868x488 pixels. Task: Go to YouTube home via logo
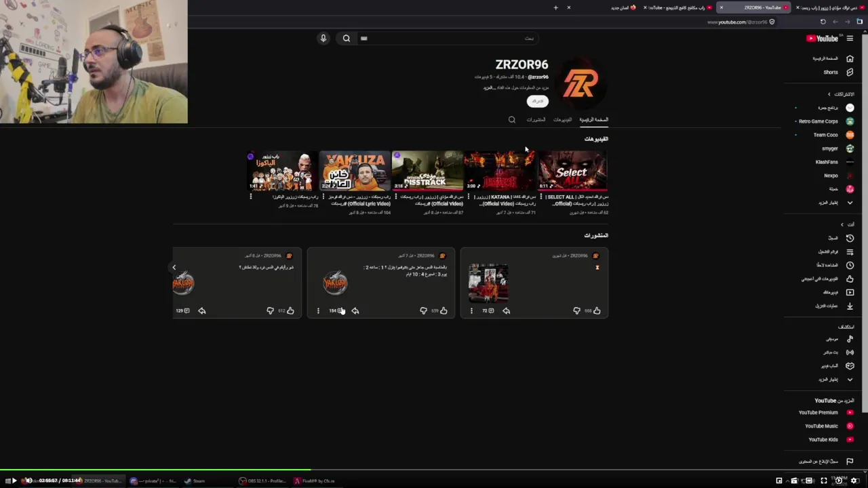[822, 39]
